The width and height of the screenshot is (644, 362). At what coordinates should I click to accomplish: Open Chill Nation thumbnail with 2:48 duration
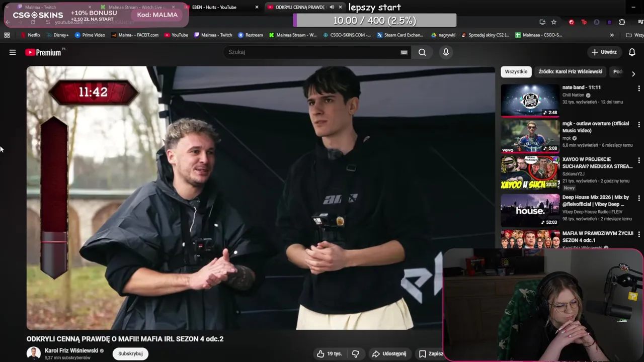click(x=530, y=100)
